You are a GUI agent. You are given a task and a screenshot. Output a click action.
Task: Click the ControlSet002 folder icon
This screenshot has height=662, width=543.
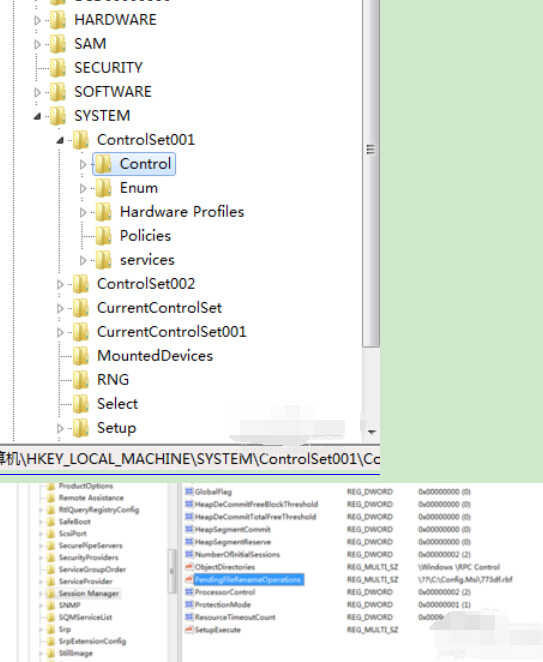pos(81,284)
